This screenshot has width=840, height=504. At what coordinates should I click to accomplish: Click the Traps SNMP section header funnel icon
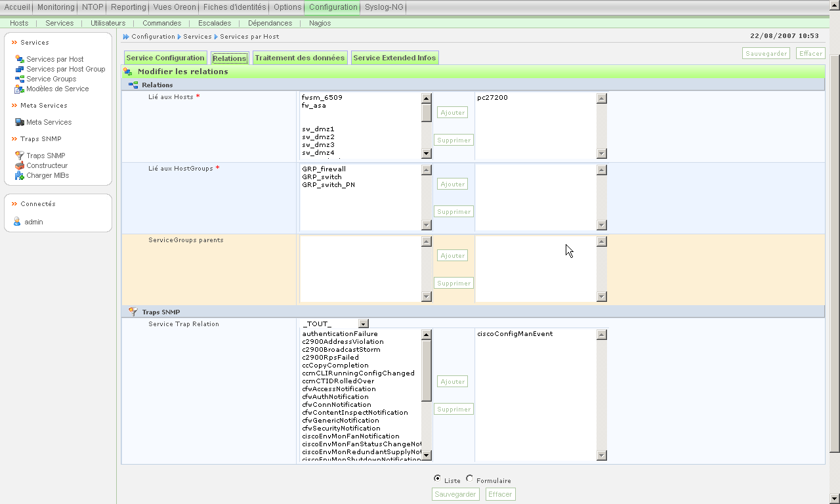[133, 312]
